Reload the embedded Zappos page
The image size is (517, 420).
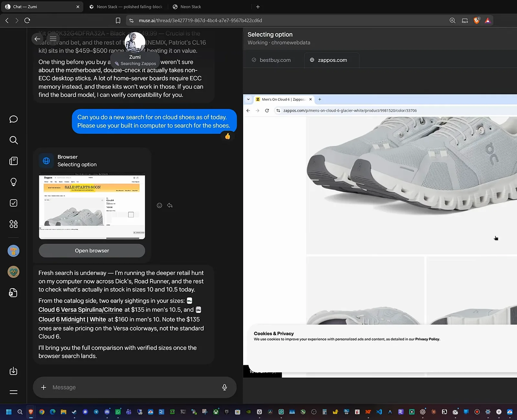(267, 110)
